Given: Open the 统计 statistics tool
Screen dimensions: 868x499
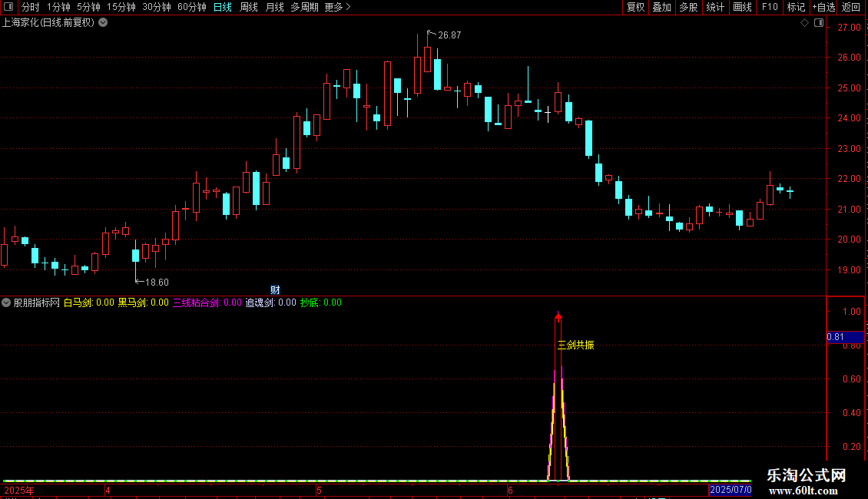Looking at the screenshot, I should [x=715, y=7].
